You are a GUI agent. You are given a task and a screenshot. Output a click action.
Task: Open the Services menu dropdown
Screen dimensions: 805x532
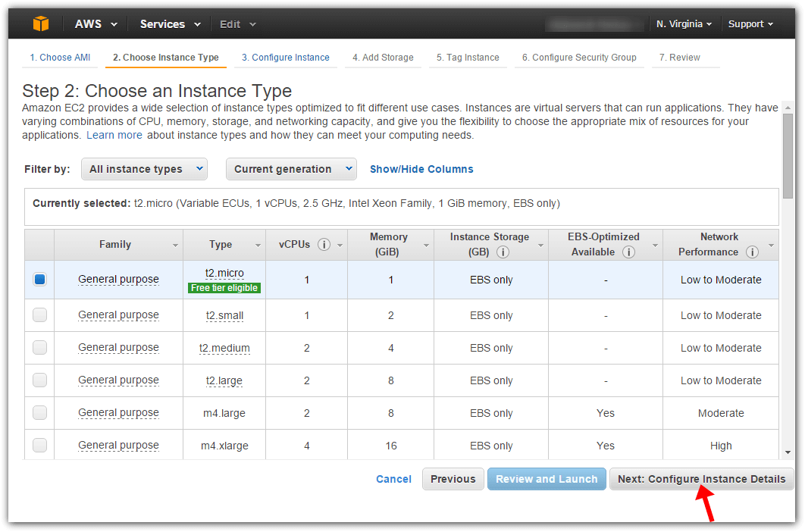(170, 24)
